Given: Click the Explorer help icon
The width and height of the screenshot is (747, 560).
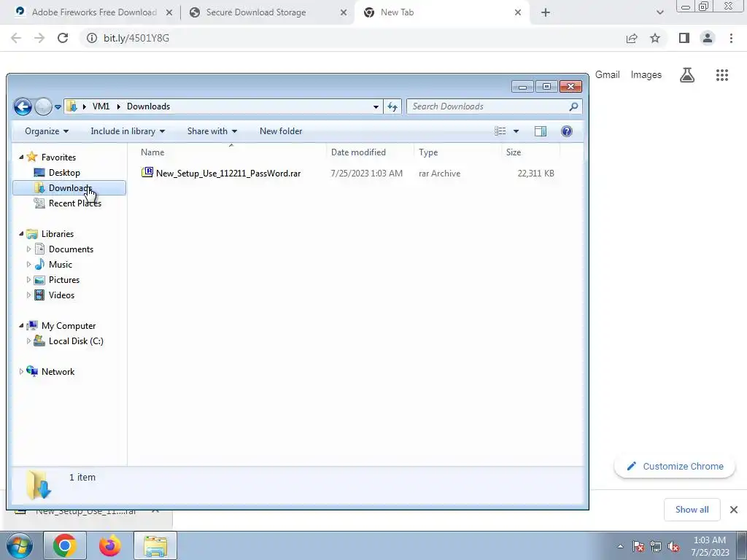Looking at the screenshot, I should (x=566, y=131).
